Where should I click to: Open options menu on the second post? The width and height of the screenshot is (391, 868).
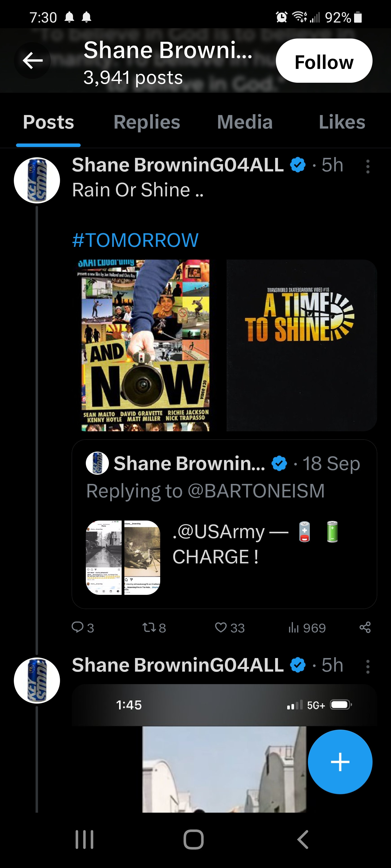point(368,666)
